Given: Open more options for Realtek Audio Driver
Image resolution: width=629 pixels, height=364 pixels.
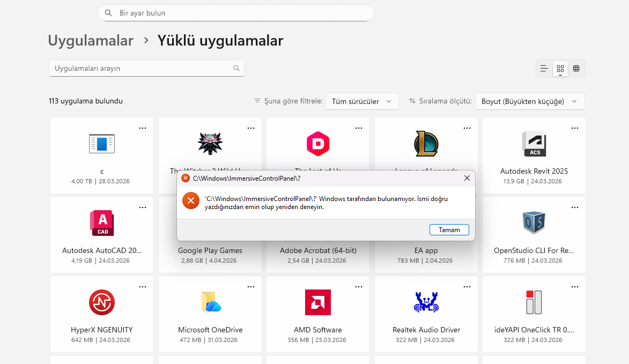Looking at the screenshot, I should pos(467,287).
